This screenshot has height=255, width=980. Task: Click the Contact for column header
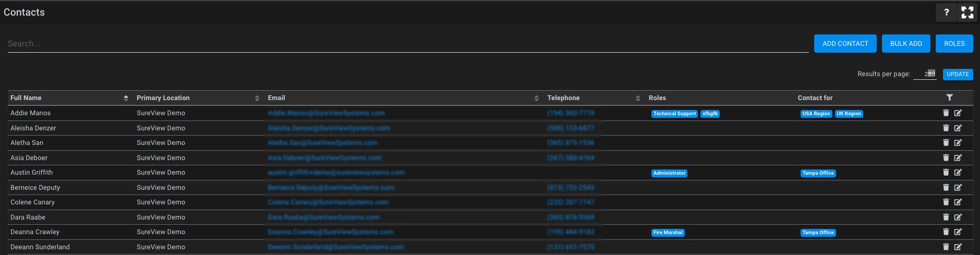[x=815, y=98]
